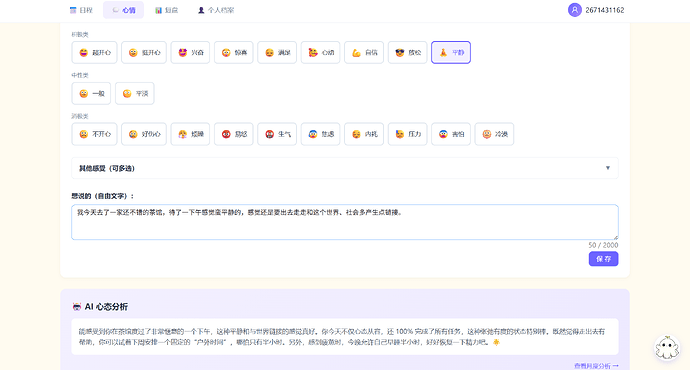Choose the 兴奋 star-eyes emoji mood
The image size is (690, 370).
coord(190,52)
